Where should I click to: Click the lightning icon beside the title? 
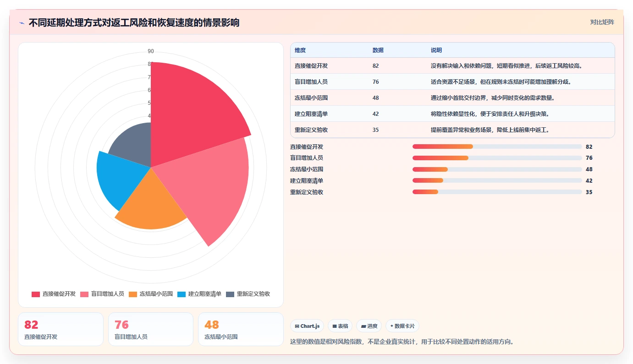coord(22,23)
